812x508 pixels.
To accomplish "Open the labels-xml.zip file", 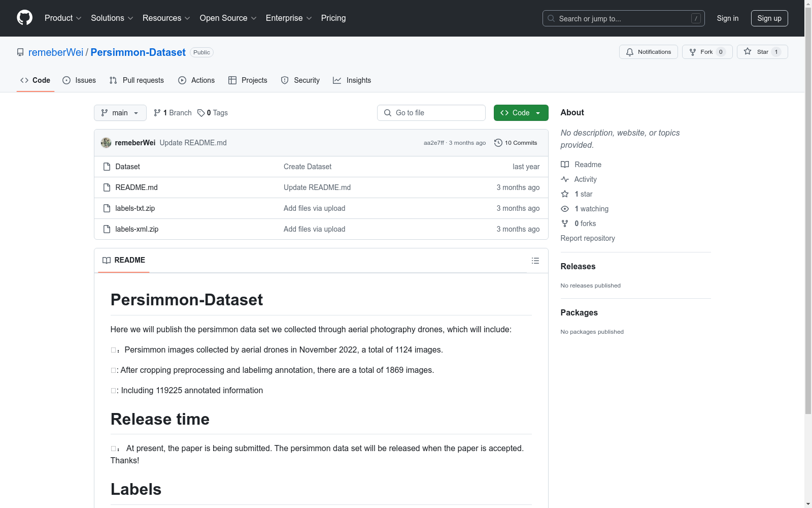I will click(x=137, y=229).
